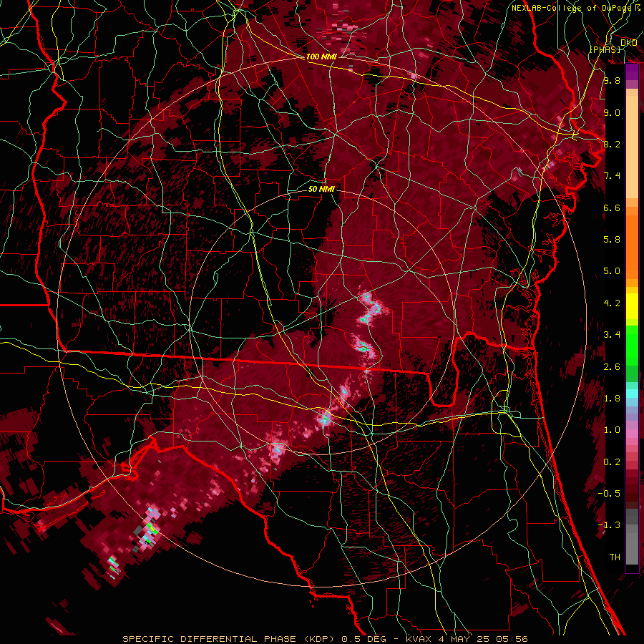Click the '1.0' scale value

pos(612,430)
